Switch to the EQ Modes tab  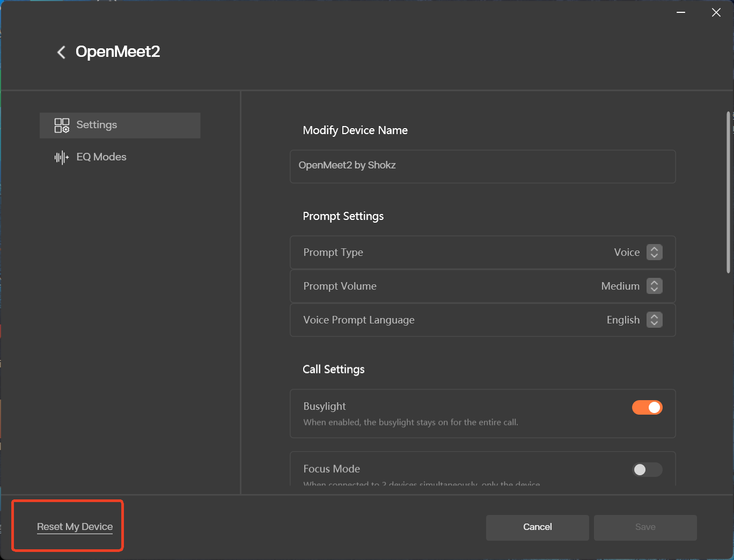click(120, 157)
